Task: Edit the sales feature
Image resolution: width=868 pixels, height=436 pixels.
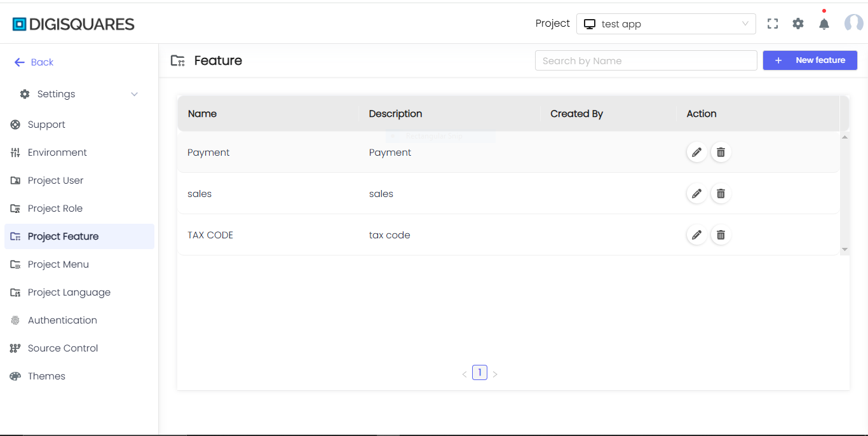Action: [696, 194]
